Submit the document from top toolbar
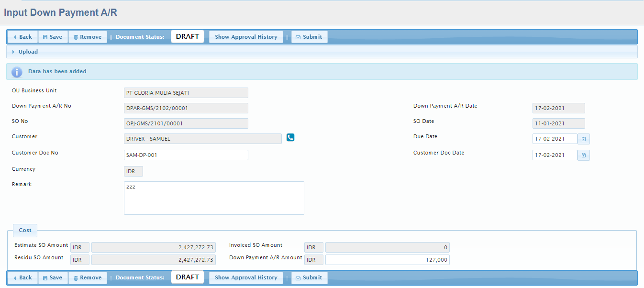644x288 pixels. pyautogui.click(x=310, y=37)
